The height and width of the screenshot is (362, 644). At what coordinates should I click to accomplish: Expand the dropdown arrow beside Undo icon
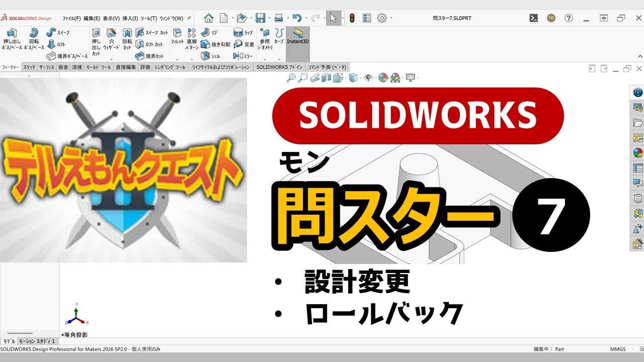click(305, 18)
